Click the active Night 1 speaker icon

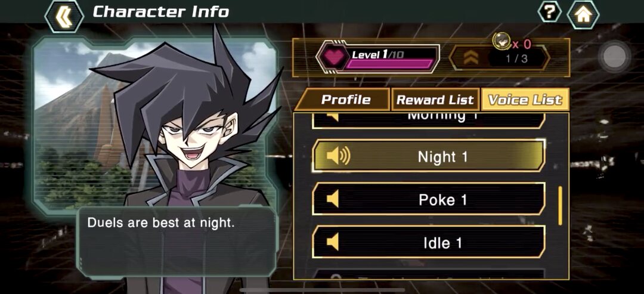point(338,156)
